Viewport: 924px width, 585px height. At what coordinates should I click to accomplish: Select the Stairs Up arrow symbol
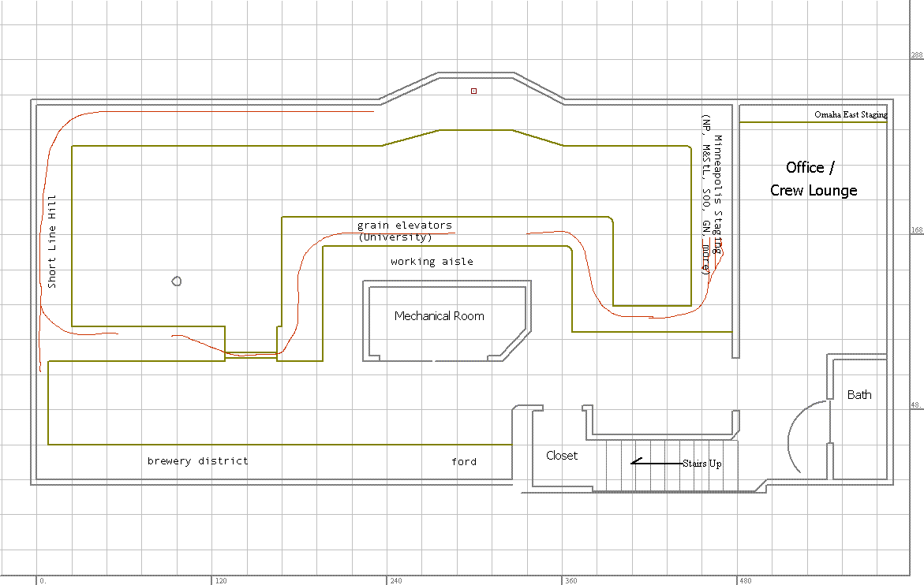click(x=655, y=464)
